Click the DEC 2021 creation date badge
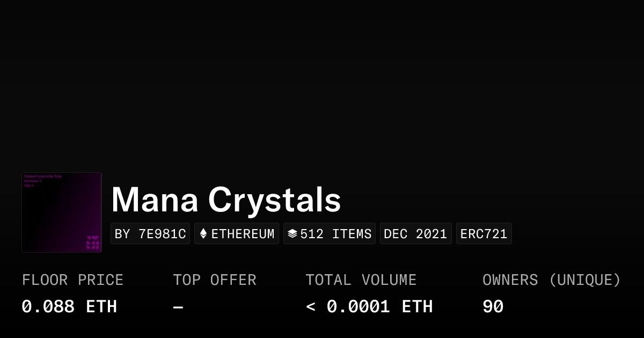This screenshot has width=644, height=338. [x=415, y=234]
